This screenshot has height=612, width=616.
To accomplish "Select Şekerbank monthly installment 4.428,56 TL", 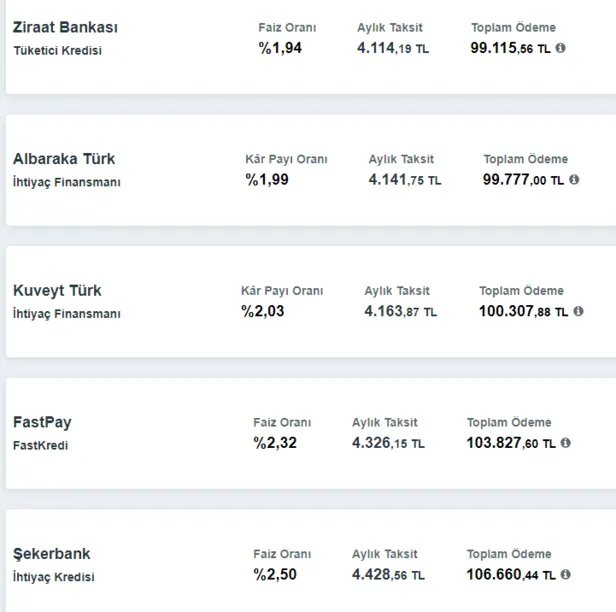I will tap(388, 575).
